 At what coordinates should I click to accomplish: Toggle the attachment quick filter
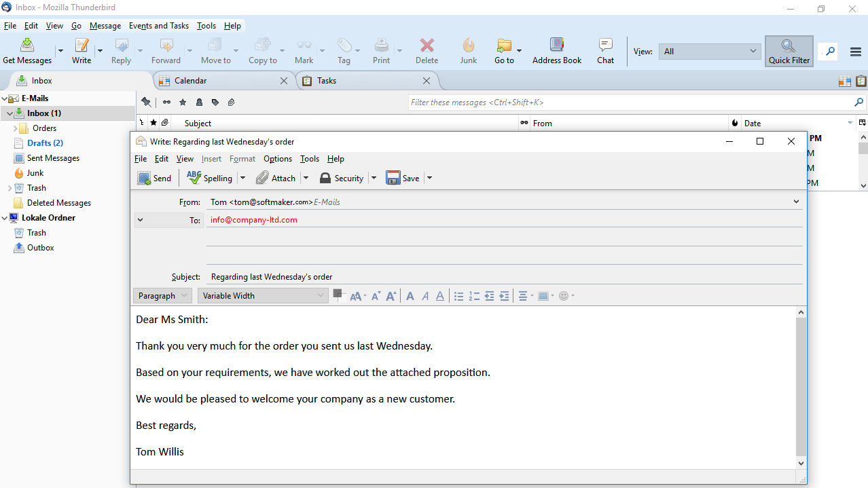point(232,102)
